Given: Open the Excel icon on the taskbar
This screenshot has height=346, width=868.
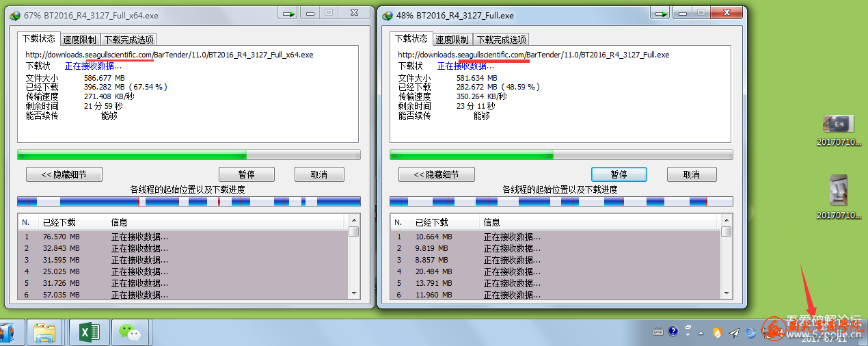Looking at the screenshot, I should click(89, 332).
